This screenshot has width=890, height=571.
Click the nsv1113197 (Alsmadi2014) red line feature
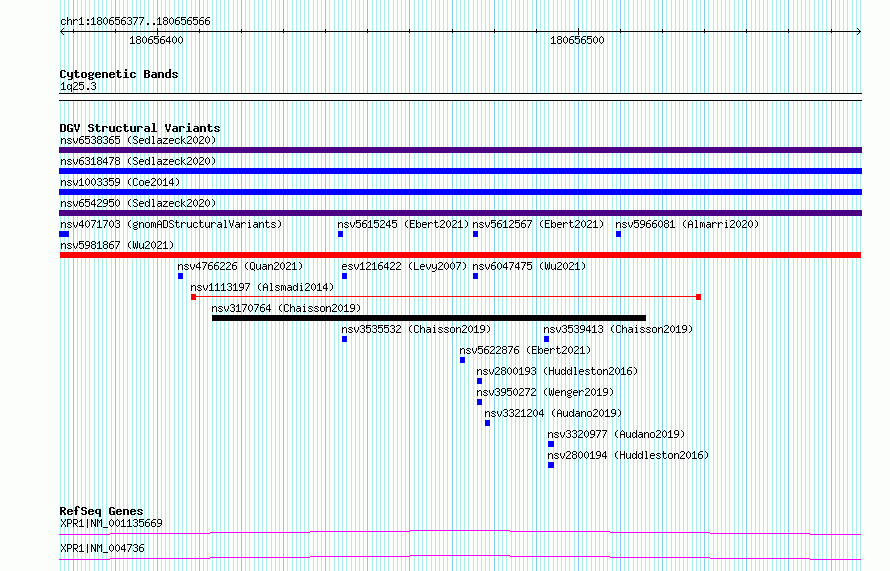tap(446, 297)
